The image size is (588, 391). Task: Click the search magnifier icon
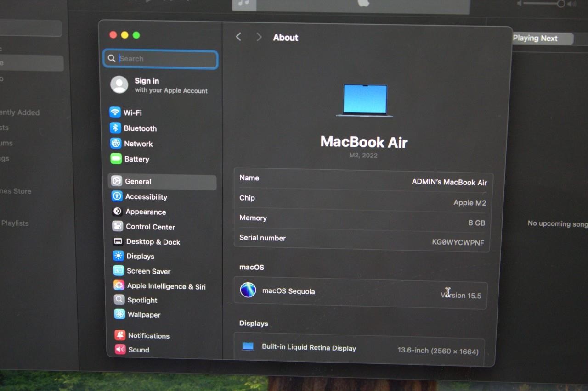111,58
